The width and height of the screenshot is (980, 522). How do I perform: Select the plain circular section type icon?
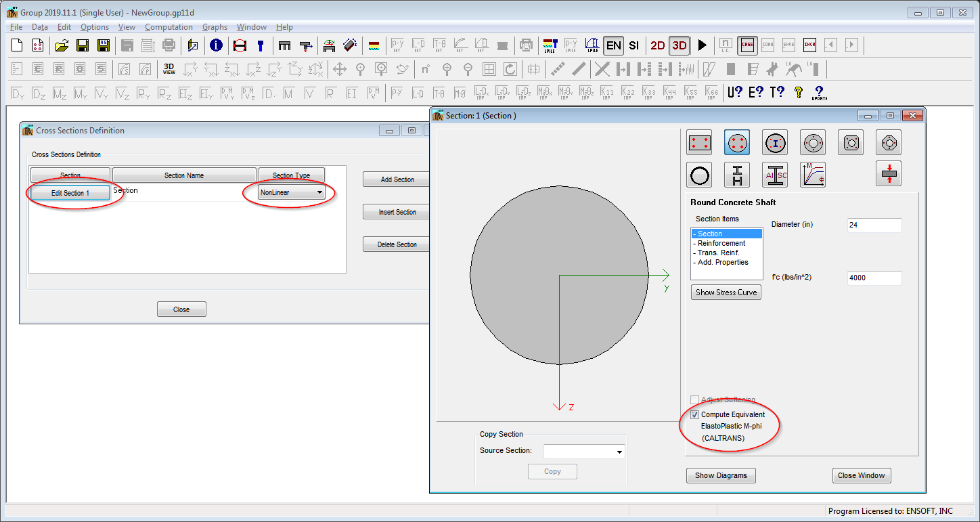(x=699, y=175)
